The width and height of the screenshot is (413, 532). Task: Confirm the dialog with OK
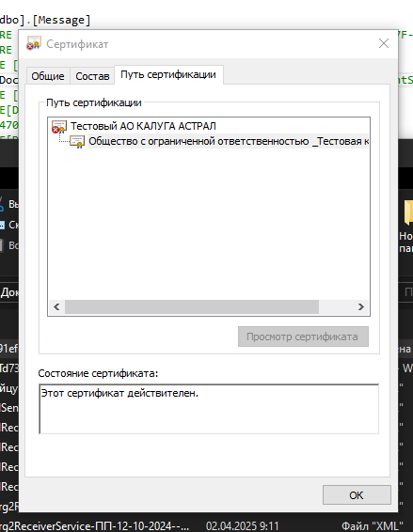click(357, 495)
